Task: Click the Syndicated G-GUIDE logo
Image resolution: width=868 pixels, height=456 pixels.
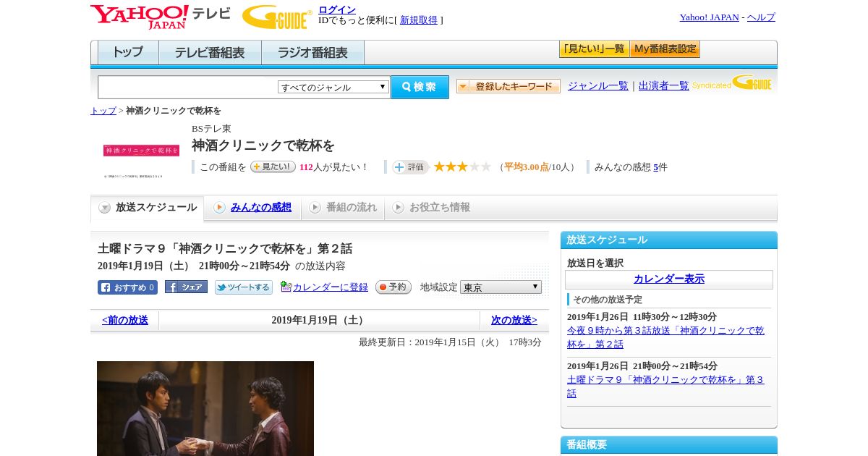Action: tap(732, 83)
